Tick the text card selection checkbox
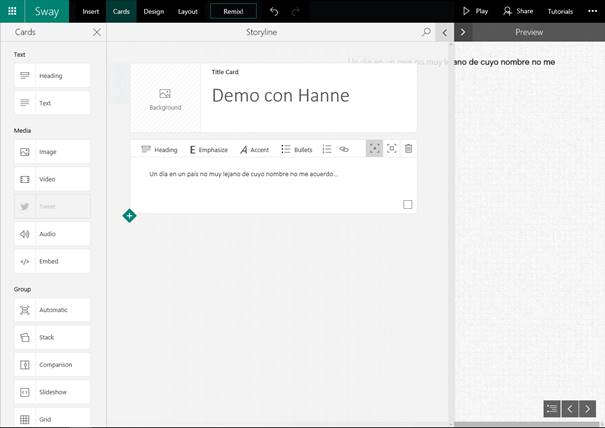605x428 pixels. [x=407, y=204]
